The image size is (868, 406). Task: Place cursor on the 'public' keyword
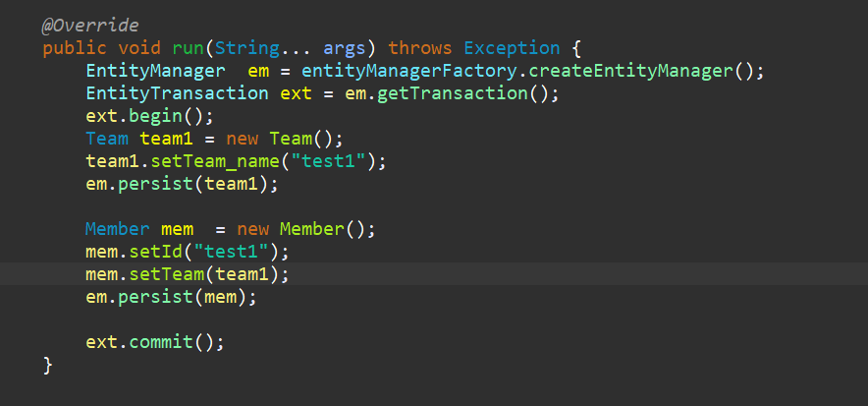pos(75,48)
